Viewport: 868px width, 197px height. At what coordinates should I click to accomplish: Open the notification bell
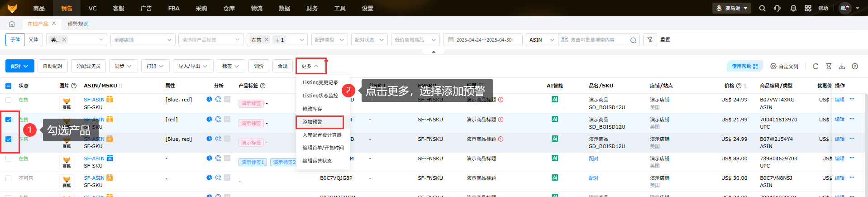coord(793,8)
